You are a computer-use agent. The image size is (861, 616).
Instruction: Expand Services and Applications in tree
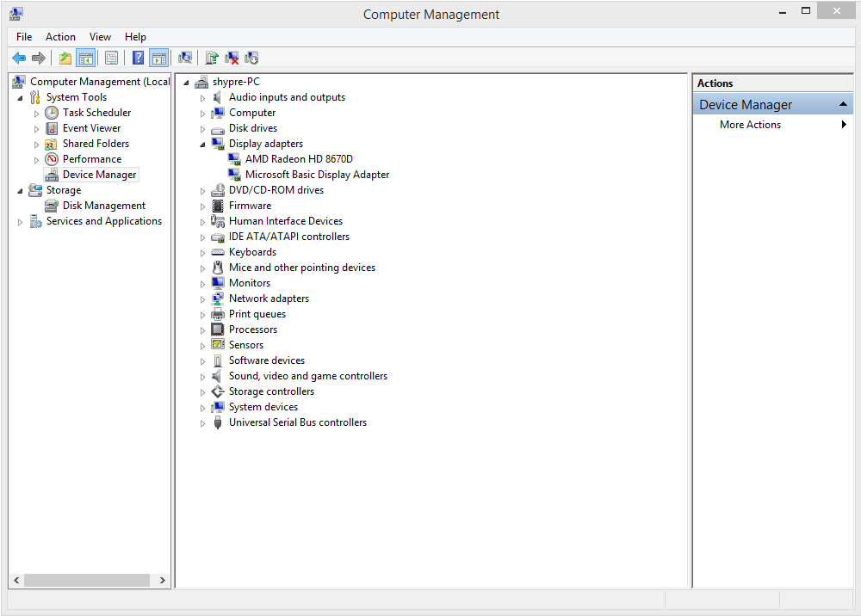(21, 222)
